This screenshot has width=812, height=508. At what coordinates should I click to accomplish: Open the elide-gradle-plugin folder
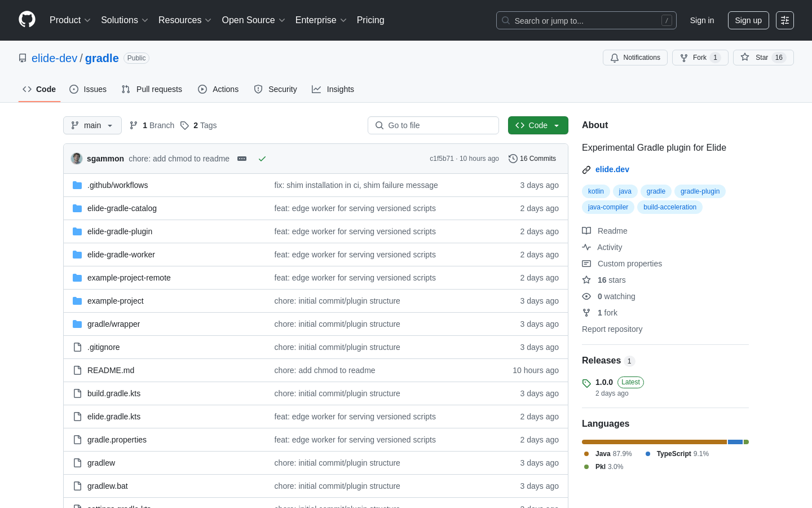tap(120, 231)
